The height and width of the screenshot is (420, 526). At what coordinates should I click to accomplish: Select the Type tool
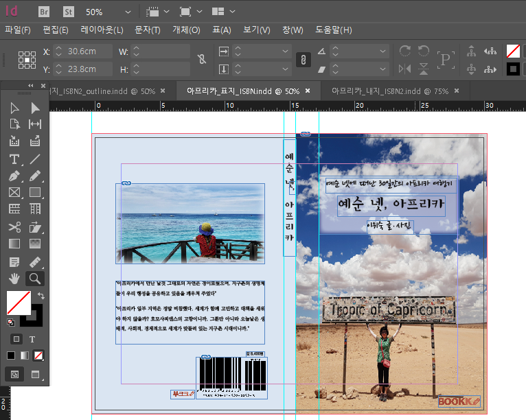[14, 159]
